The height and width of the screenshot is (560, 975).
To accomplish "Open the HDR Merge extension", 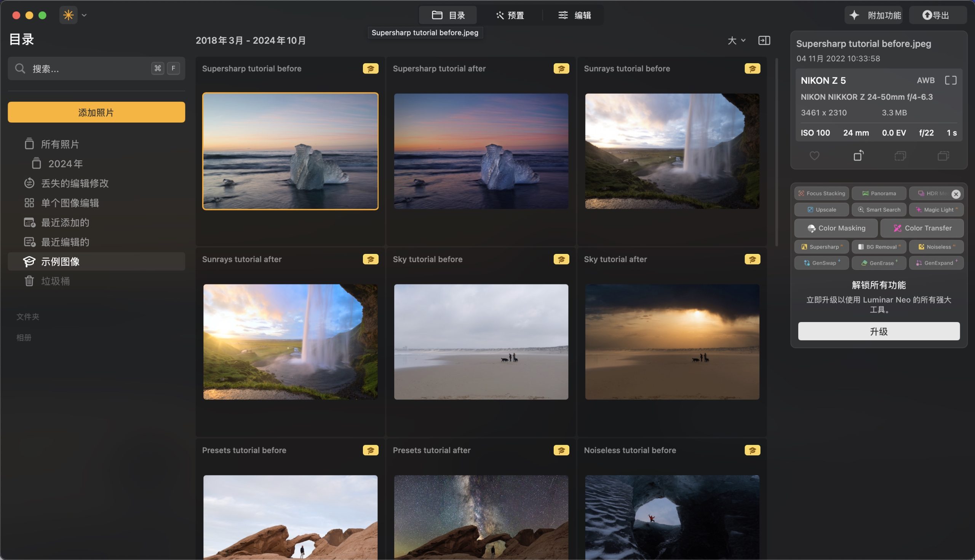I will pyautogui.click(x=932, y=193).
